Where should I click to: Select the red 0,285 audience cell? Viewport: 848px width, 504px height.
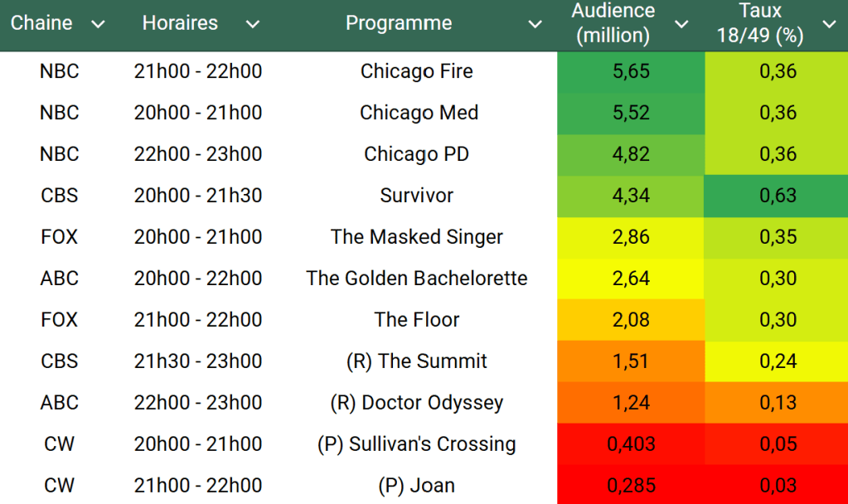631,486
